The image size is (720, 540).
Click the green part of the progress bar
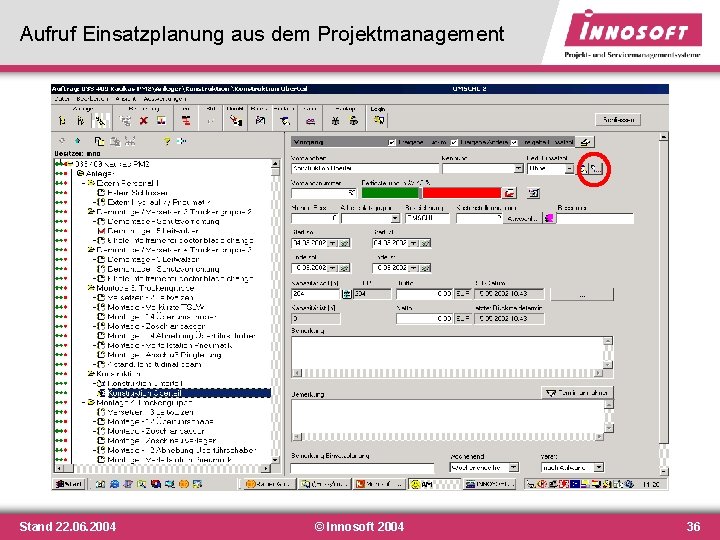click(x=390, y=193)
